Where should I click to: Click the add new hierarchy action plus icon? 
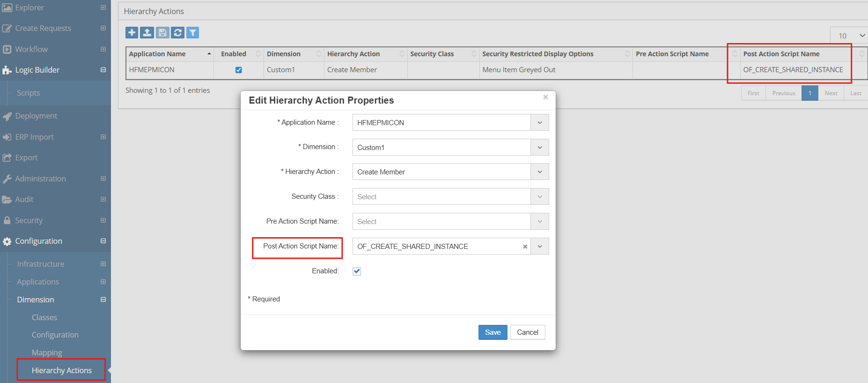click(132, 32)
